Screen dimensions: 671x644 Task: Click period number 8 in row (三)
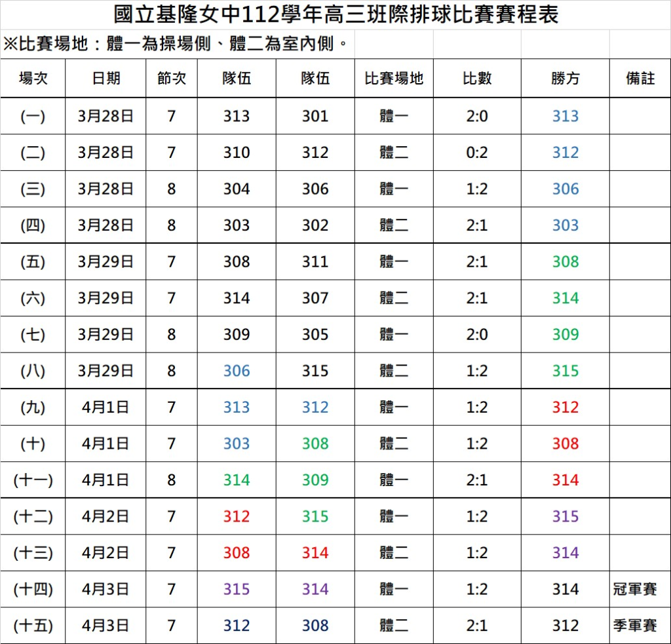172,189
